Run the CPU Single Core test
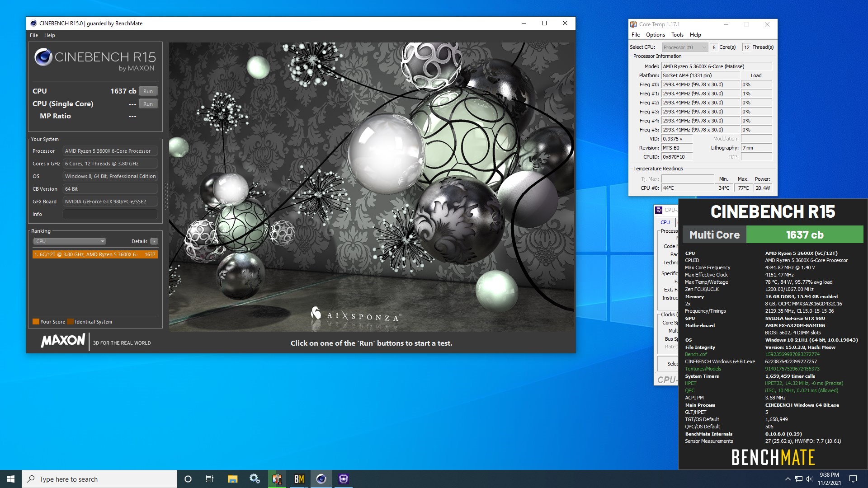 (148, 104)
